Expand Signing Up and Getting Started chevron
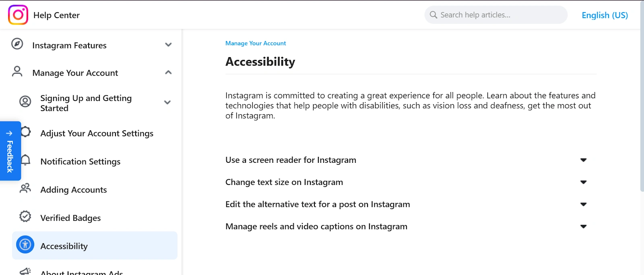644x275 pixels. click(167, 103)
